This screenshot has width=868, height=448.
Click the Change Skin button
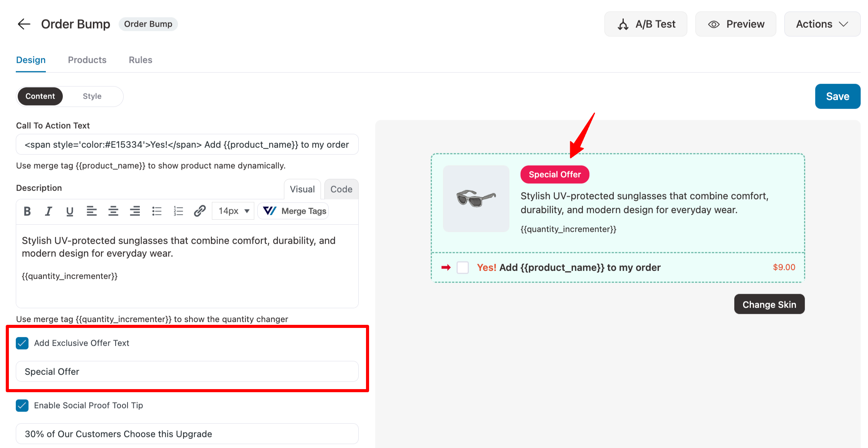769,304
